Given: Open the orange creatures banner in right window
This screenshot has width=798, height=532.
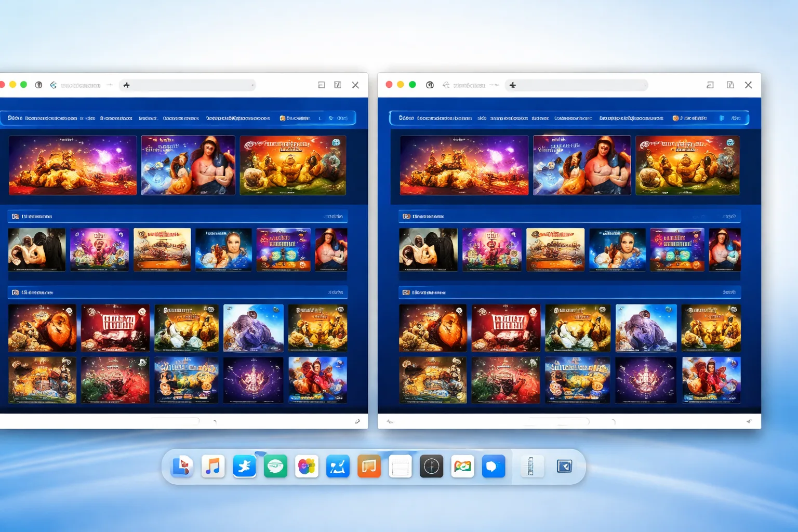Looking at the screenshot, I should pos(687,165).
